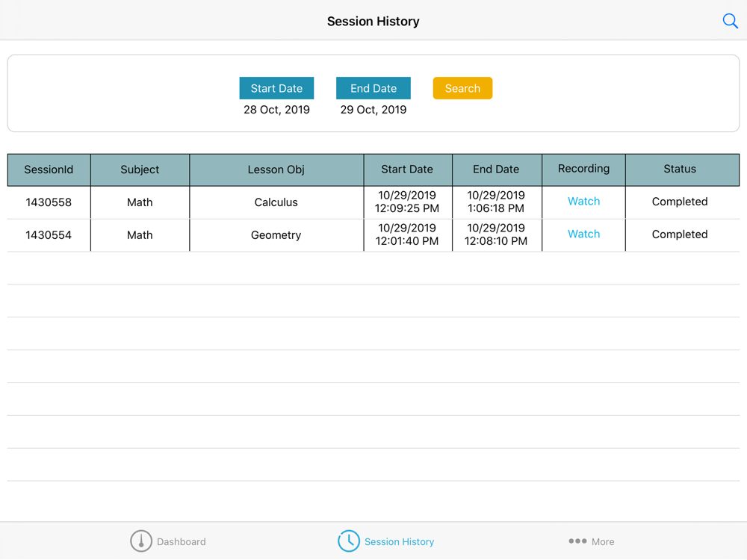This screenshot has height=560, width=747.
Task: Click the Calculus lesson cell
Action: point(276,202)
